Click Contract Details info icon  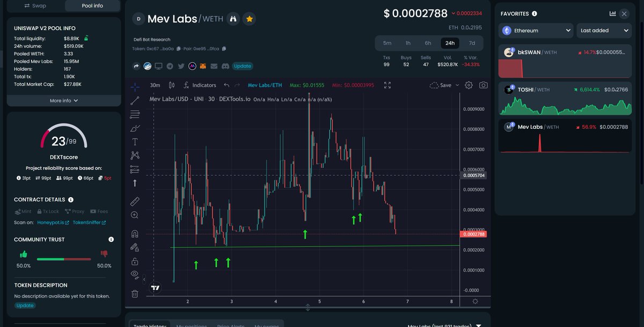click(71, 199)
